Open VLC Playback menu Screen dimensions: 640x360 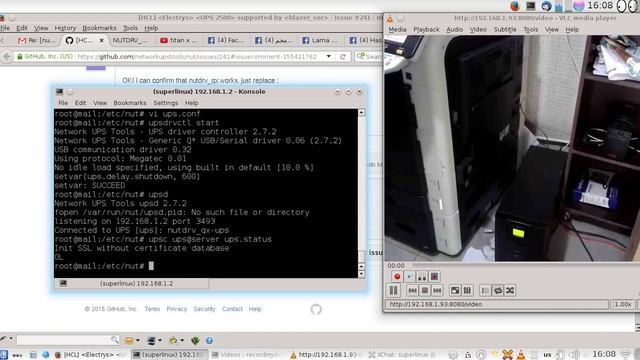[x=426, y=29]
